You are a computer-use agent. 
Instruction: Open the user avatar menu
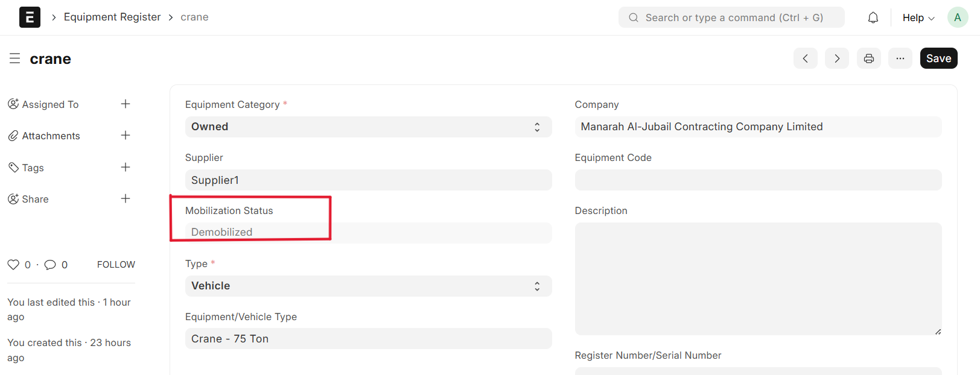957,17
